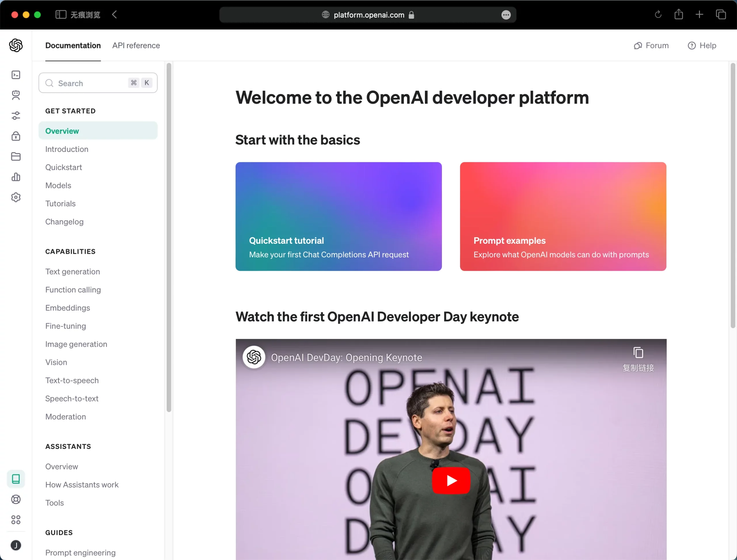This screenshot has width=737, height=560.
Task: Open the apps grid icon in the left rail
Action: click(x=16, y=520)
